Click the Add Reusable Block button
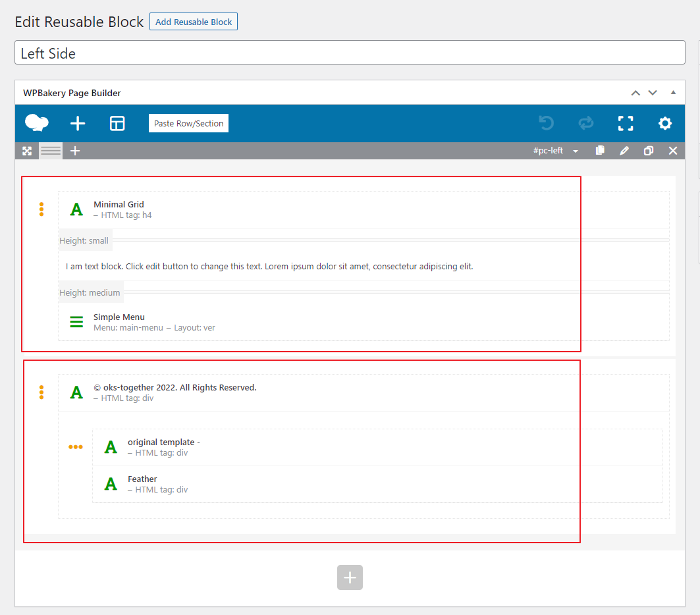The image size is (700, 615). tap(194, 22)
